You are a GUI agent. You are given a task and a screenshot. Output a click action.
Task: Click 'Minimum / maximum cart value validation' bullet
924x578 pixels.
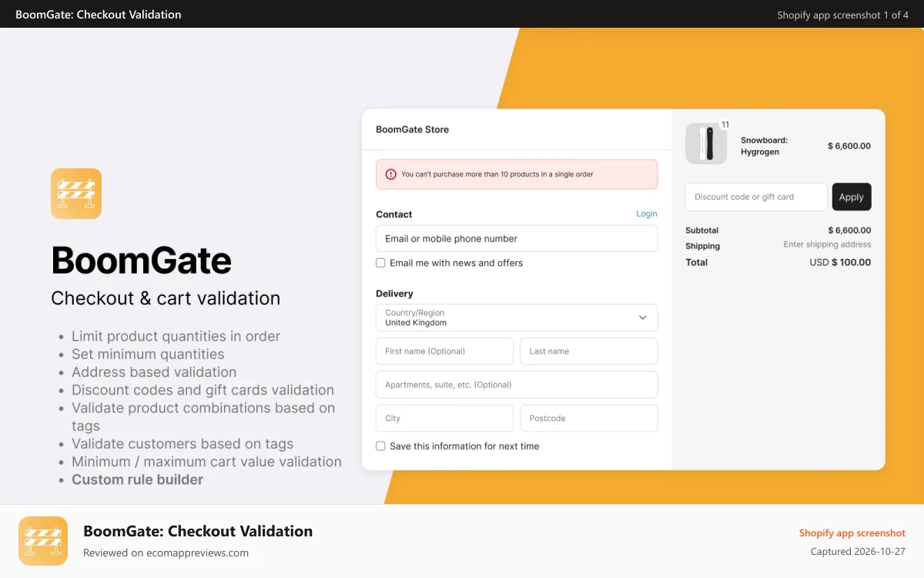point(206,462)
